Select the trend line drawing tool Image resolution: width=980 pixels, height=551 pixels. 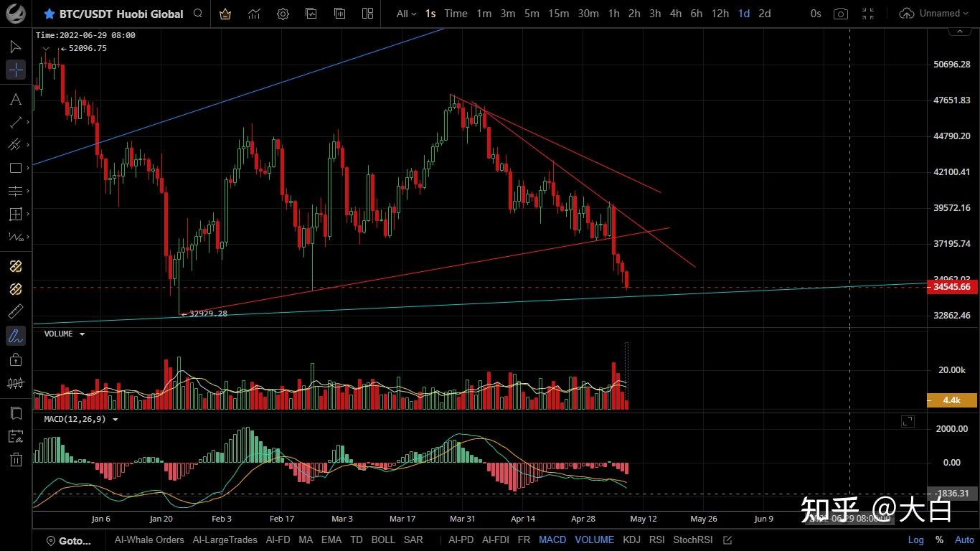[x=15, y=122]
